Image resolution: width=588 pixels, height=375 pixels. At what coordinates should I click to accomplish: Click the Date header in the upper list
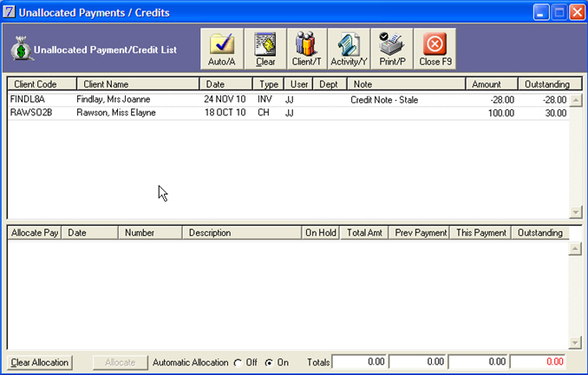pos(226,84)
